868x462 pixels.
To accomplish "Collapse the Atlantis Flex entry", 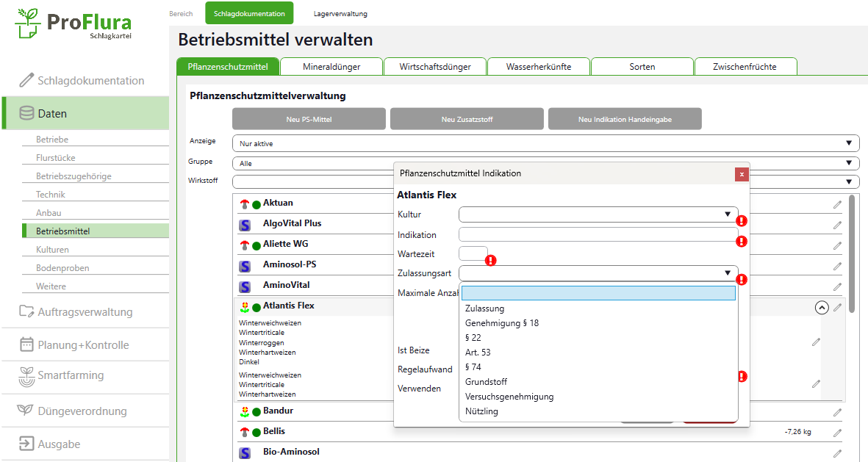I will [x=822, y=308].
